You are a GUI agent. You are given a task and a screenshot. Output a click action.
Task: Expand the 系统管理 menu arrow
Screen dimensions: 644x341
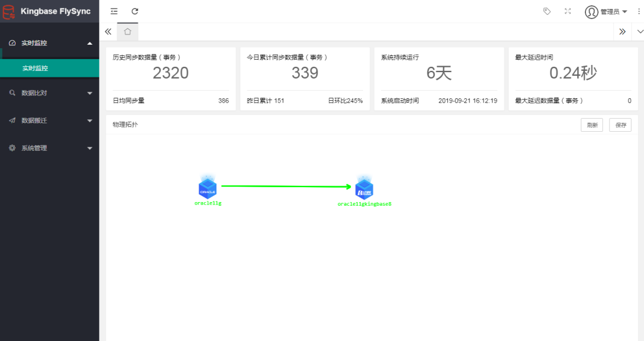pos(89,148)
